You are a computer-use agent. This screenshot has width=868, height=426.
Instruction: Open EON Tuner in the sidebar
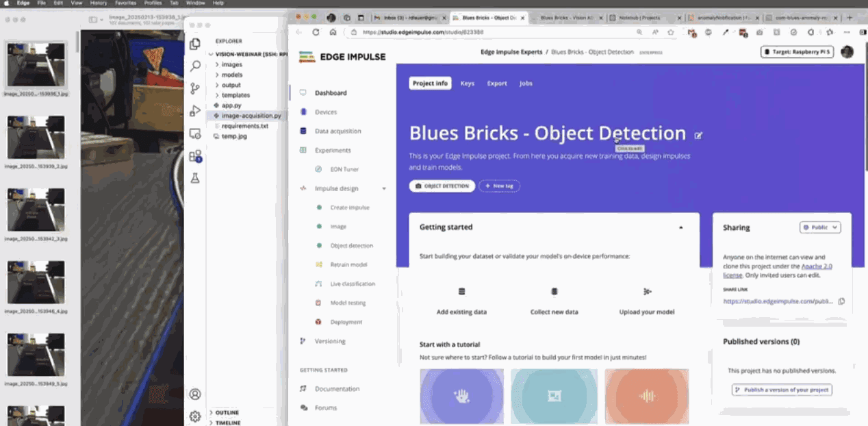pos(344,169)
